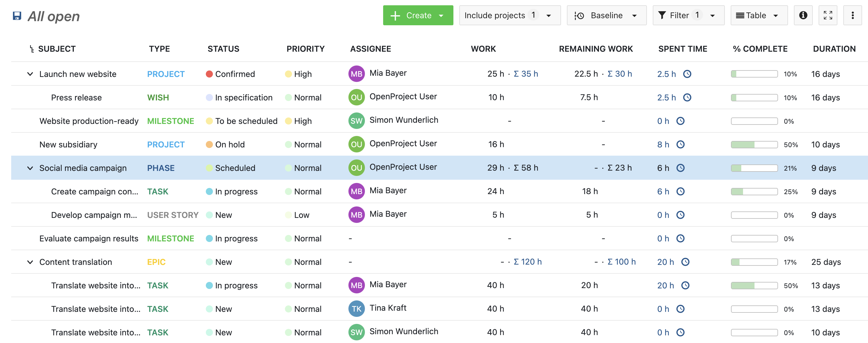Image resolution: width=868 pixels, height=343 pixels.
Task: Click log time clock for New subsidiary
Action: [x=680, y=144]
